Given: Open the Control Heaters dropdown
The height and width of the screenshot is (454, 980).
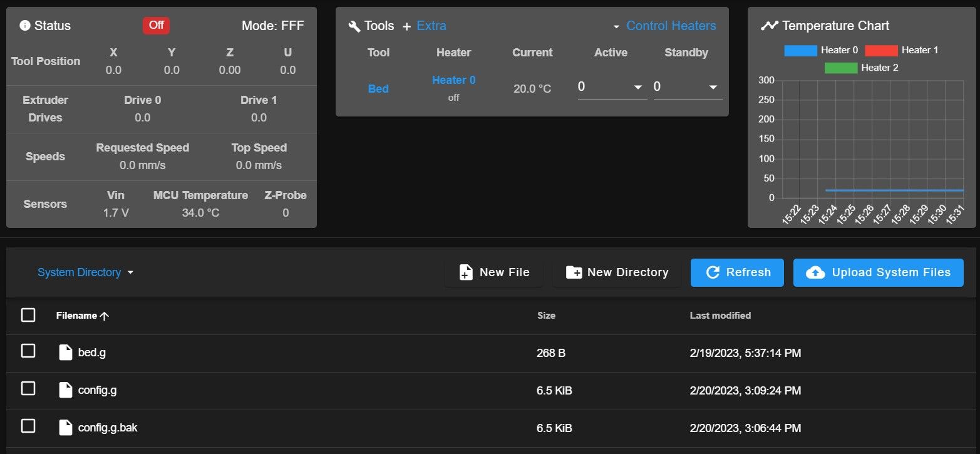Looking at the screenshot, I should coord(664,26).
